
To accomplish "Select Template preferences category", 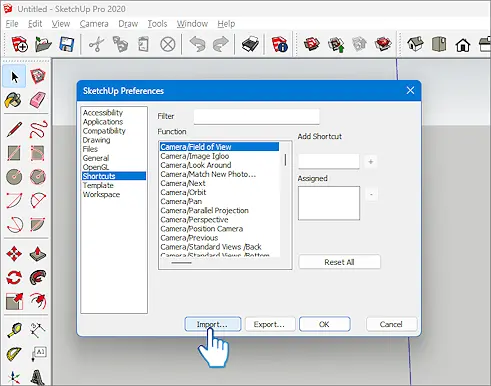I will (x=98, y=185).
